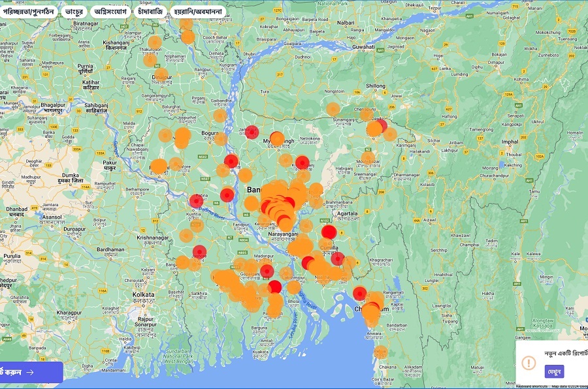The height and width of the screenshot is (389, 588).
Task: Click the orange marker near Thakurgaon
Action: pyautogui.click(x=155, y=43)
